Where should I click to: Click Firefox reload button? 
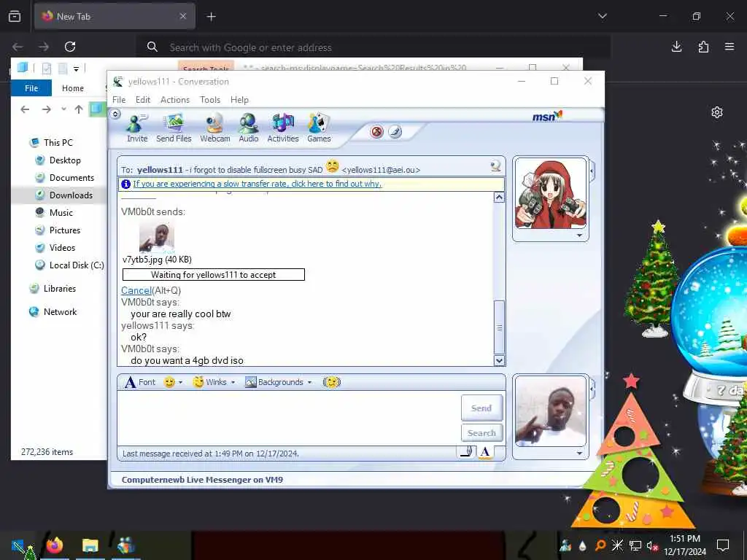tap(70, 47)
